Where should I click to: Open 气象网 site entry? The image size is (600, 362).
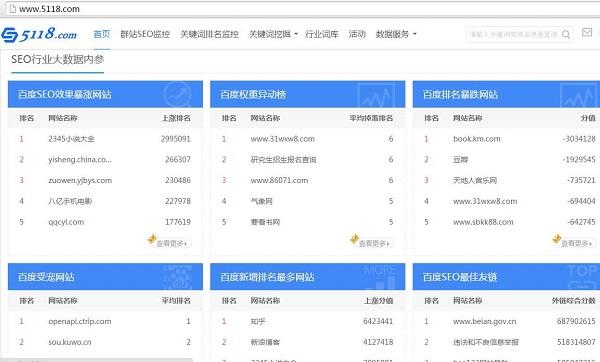coord(261,201)
